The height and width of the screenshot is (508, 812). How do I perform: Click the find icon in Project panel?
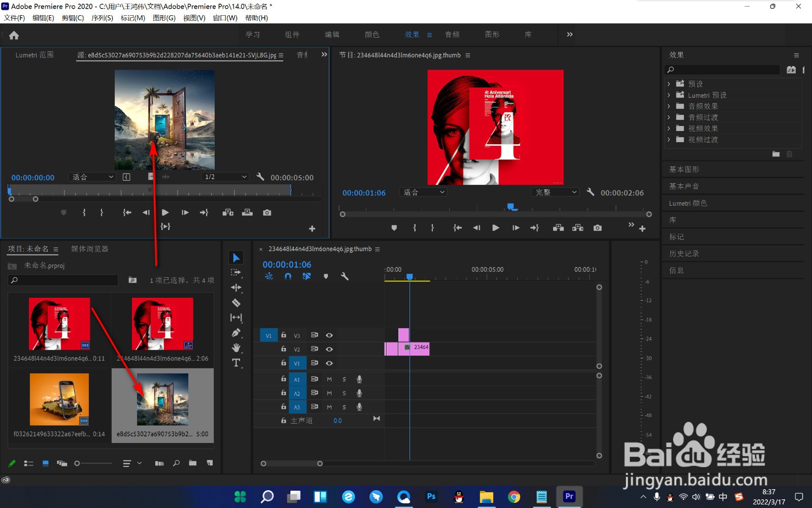point(176,463)
